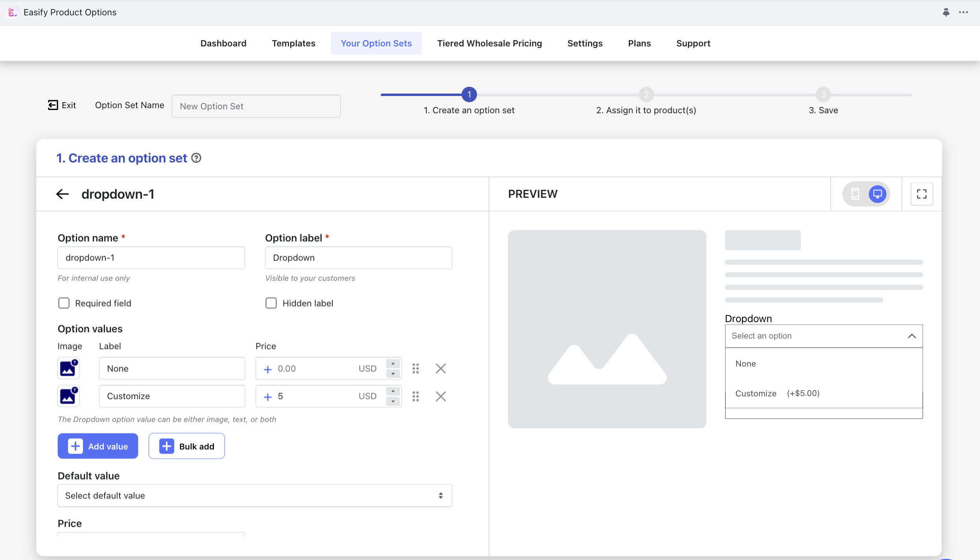The height and width of the screenshot is (560, 980).
Task: Click the Option Set Name input field
Action: [x=256, y=106]
